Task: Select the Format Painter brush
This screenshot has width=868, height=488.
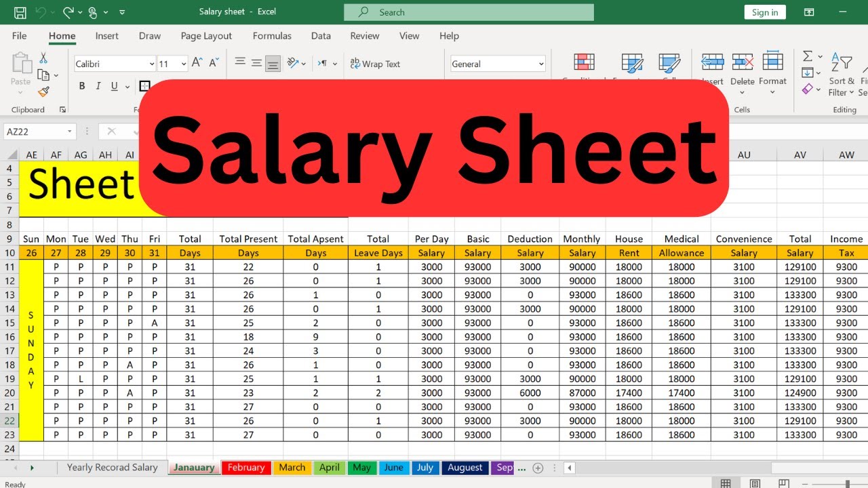Action: (x=43, y=91)
